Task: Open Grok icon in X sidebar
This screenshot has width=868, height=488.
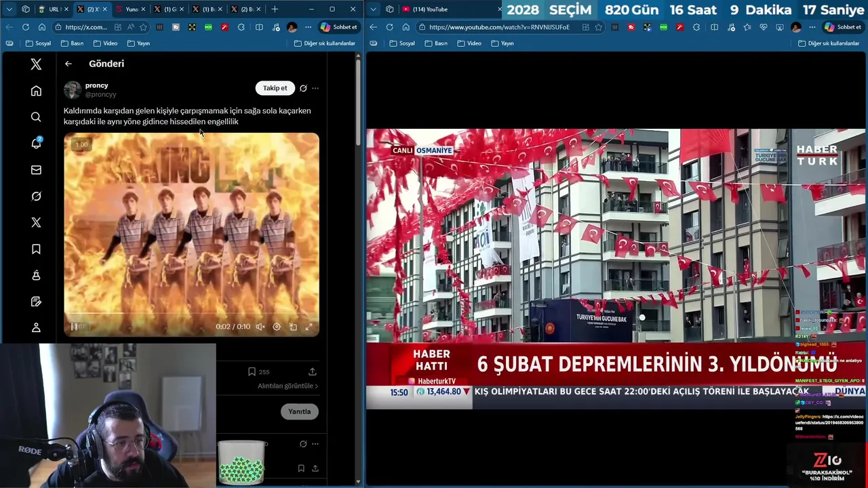Action: (36, 197)
